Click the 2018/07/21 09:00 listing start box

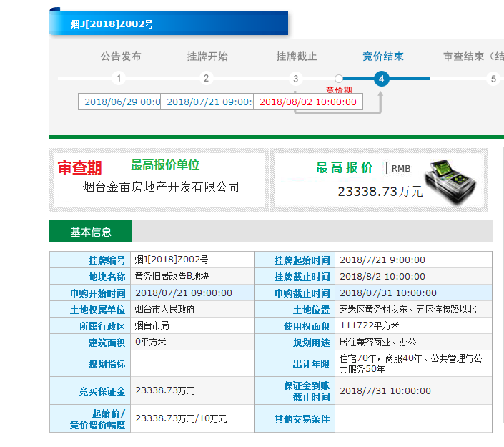tap(207, 102)
